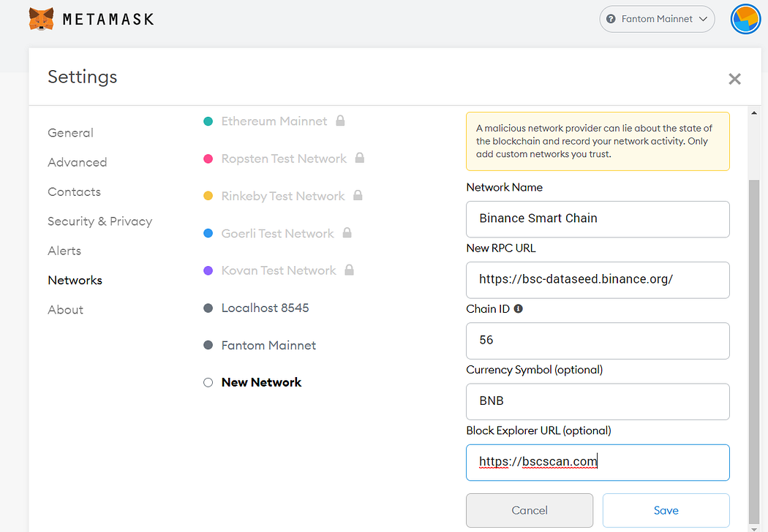Save the new network
The height and width of the screenshot is (532, 768).
(x=666, y=510)
